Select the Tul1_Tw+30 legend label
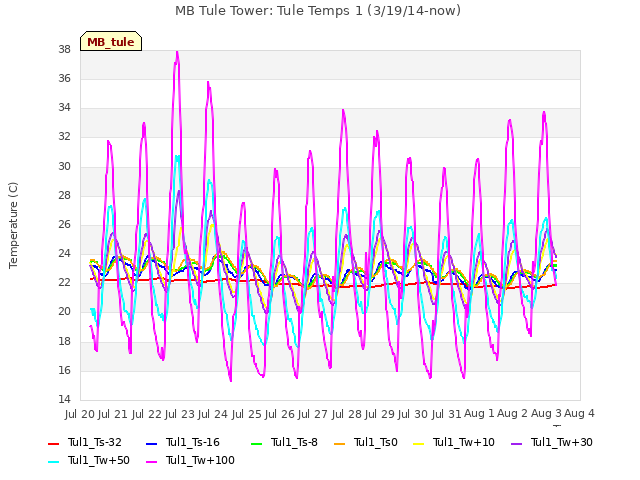The height and width of the screenshot is (480, 640). click(x=562, y=442)
